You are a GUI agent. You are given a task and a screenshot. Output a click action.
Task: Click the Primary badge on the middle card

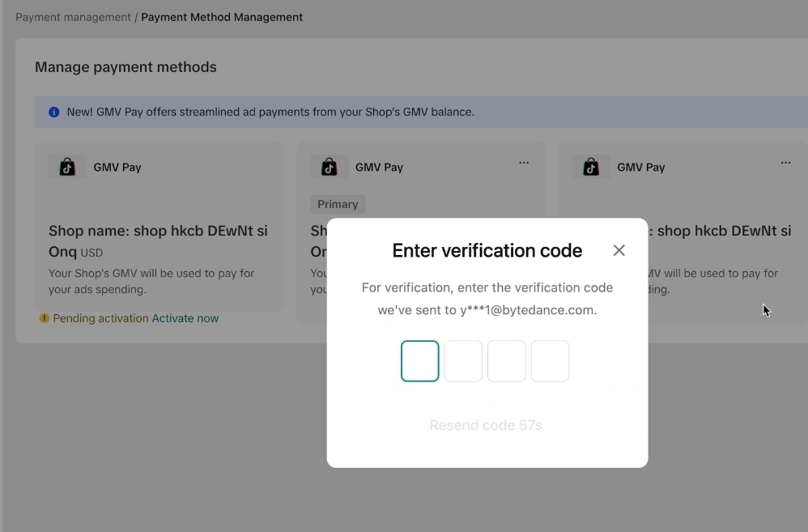pos(338,204)
